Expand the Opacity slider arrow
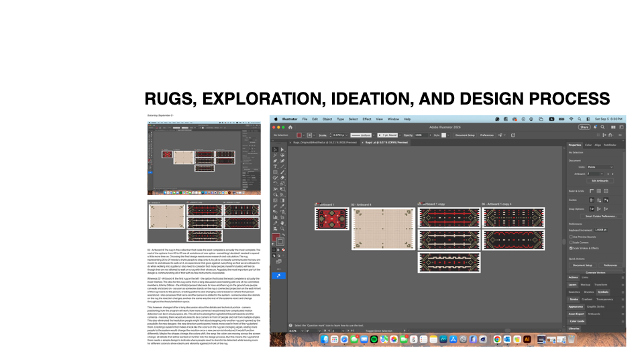 (x=430, y=135)
